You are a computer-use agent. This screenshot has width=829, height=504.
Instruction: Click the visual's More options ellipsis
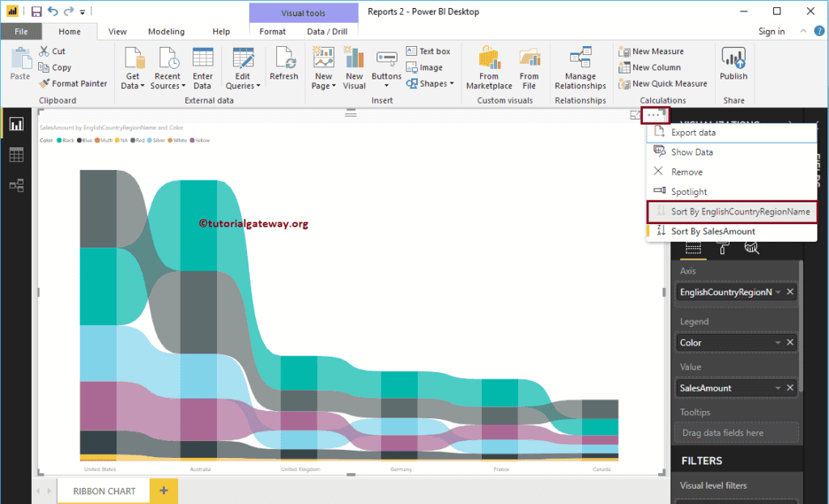pyautogui.click(x=653, y=115)
